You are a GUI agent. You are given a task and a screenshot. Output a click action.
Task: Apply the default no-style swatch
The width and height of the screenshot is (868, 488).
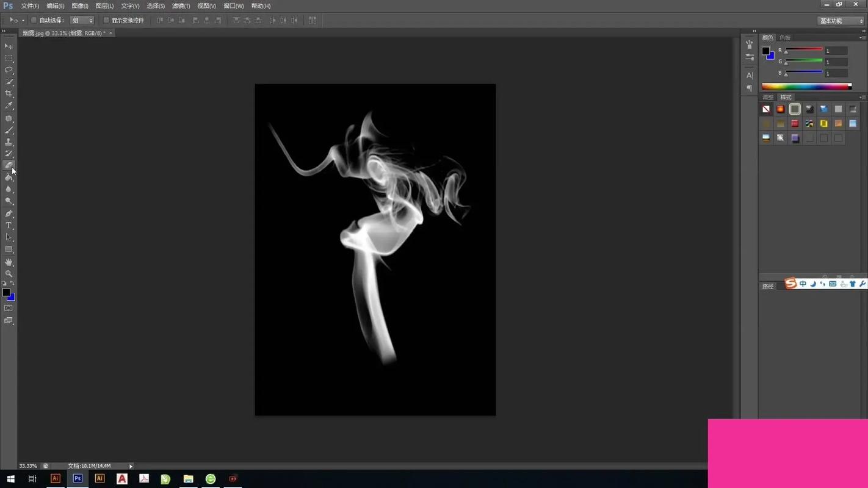click(766, 109)
